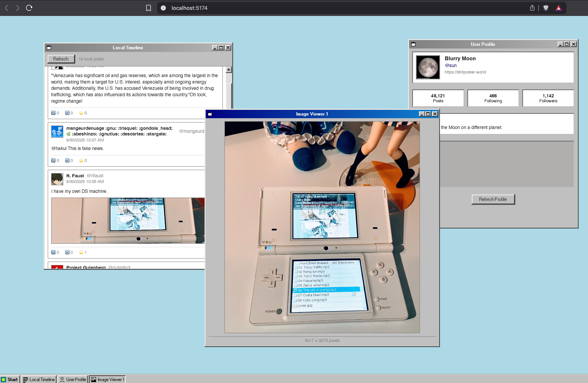This screenshot has height=383, width=588.
Task: Switch to User Profile taskbar item
Action: [x=73, y=379]
